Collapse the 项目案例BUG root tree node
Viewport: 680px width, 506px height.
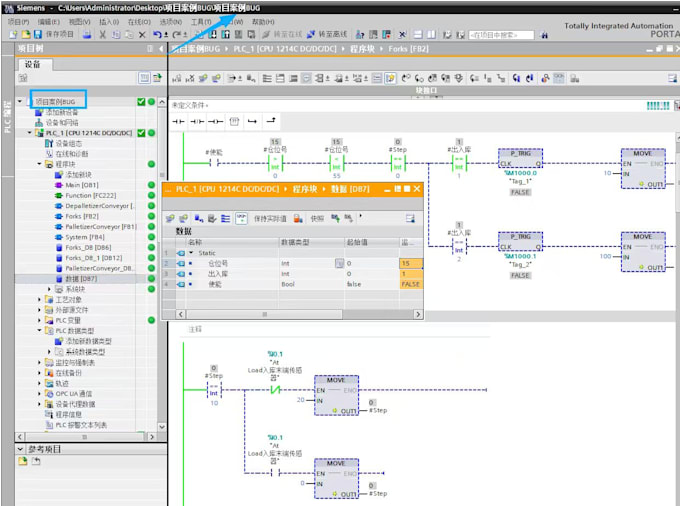coord(20,101)
